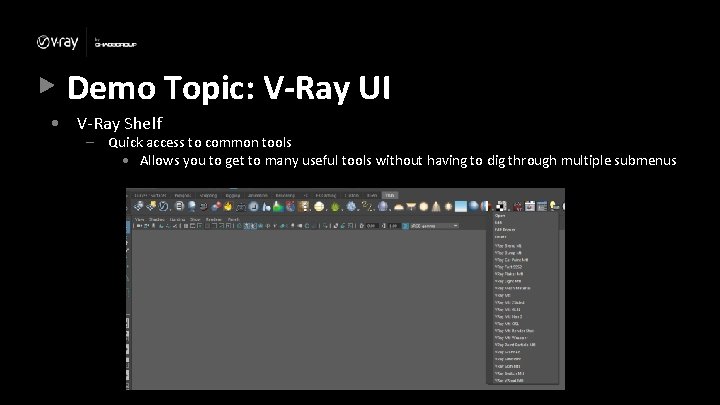This screenshot has width=720, height=405.
Task: Click the solid blue sphere shelf icon
Action: tap(473, 207)
